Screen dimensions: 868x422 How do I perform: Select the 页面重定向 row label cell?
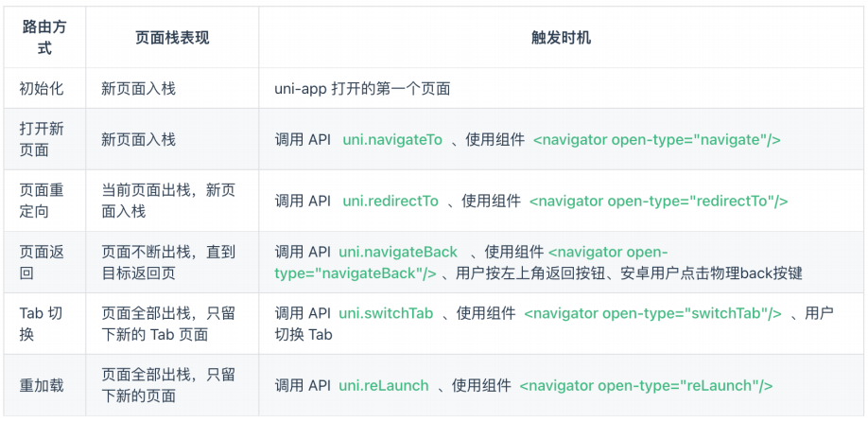point(42,201)
